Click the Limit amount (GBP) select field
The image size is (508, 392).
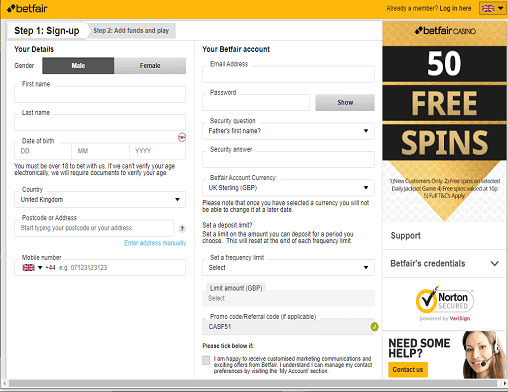click(288, 298)
